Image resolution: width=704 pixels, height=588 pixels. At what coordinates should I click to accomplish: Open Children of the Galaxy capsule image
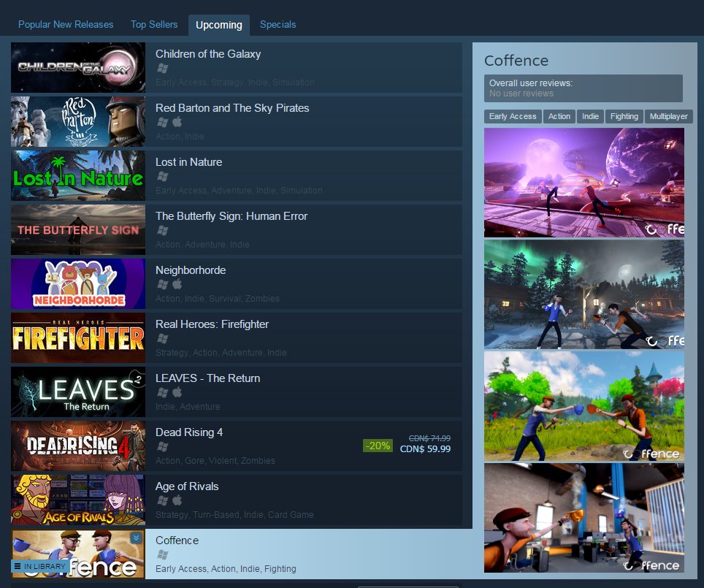point(78,67)
